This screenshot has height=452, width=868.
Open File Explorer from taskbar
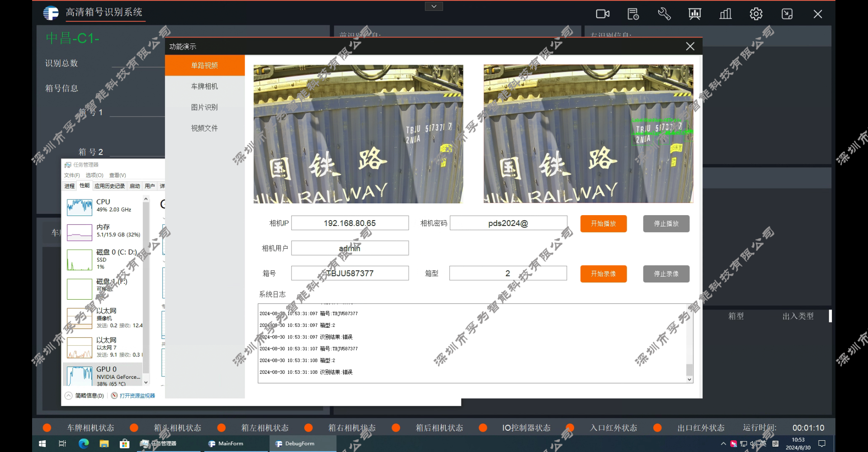point(104,444)
